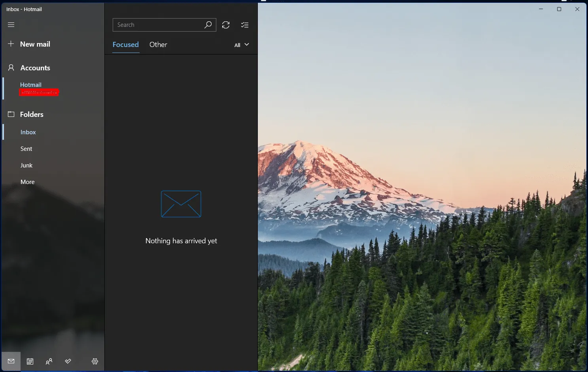This screenshot has width=588, height=372.
Task: Open the Accounts section
Action: (35, 68)
